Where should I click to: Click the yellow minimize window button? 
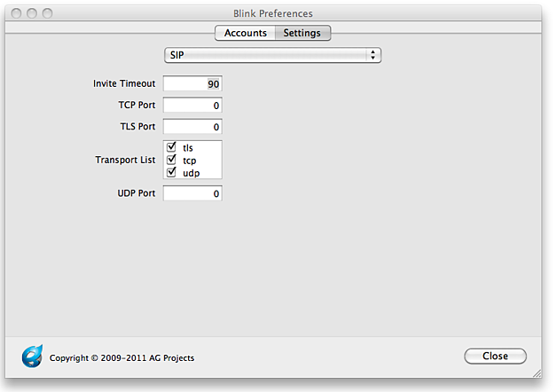coord(32,13)
